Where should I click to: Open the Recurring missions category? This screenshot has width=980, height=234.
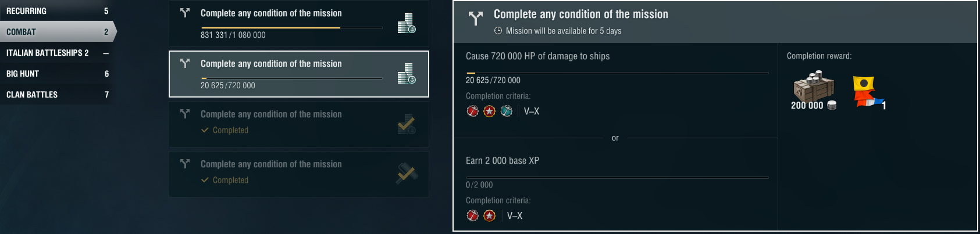57,11
